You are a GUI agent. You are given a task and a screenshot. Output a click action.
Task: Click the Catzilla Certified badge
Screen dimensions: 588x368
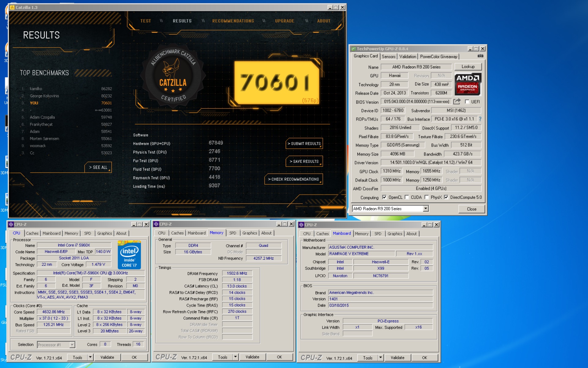pyautogui.click(x=173, y=75)
